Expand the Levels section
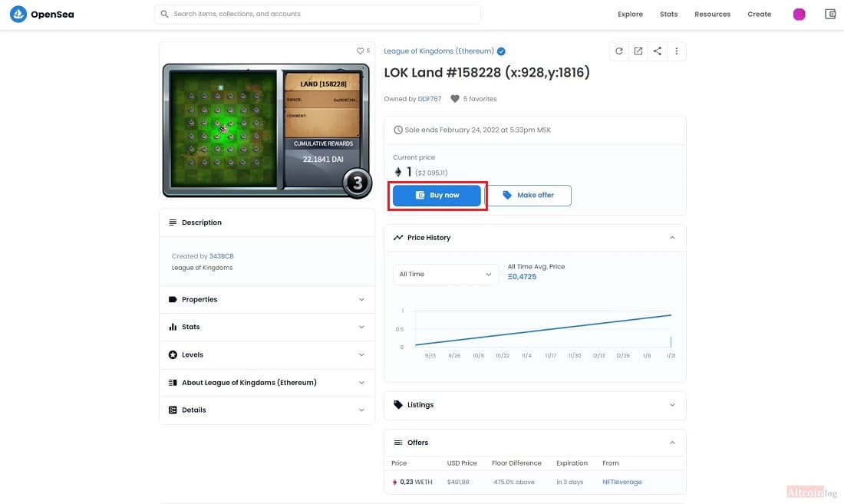Screen dimensions: 844x504 click(267, 355)
